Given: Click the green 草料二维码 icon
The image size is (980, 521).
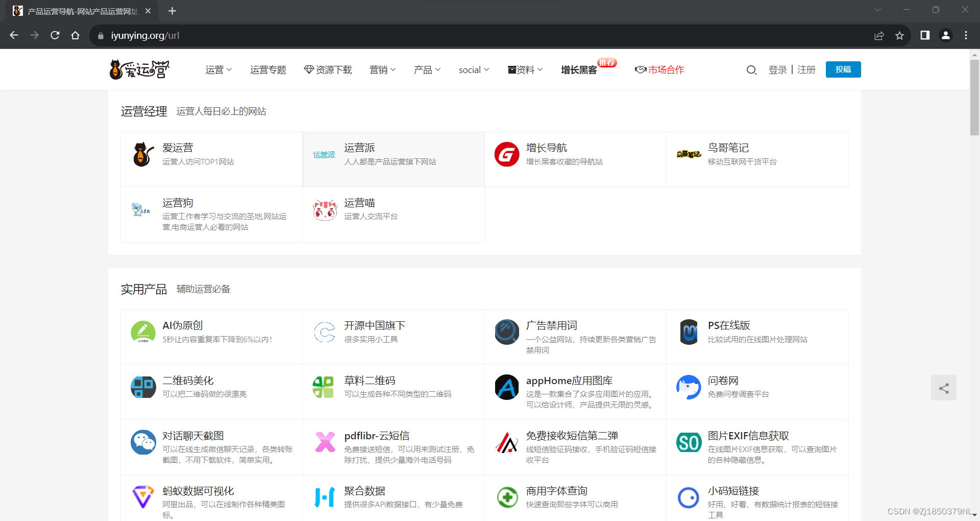Looking at the screenshot, I should pyautogui.click(x=323, y=387).
